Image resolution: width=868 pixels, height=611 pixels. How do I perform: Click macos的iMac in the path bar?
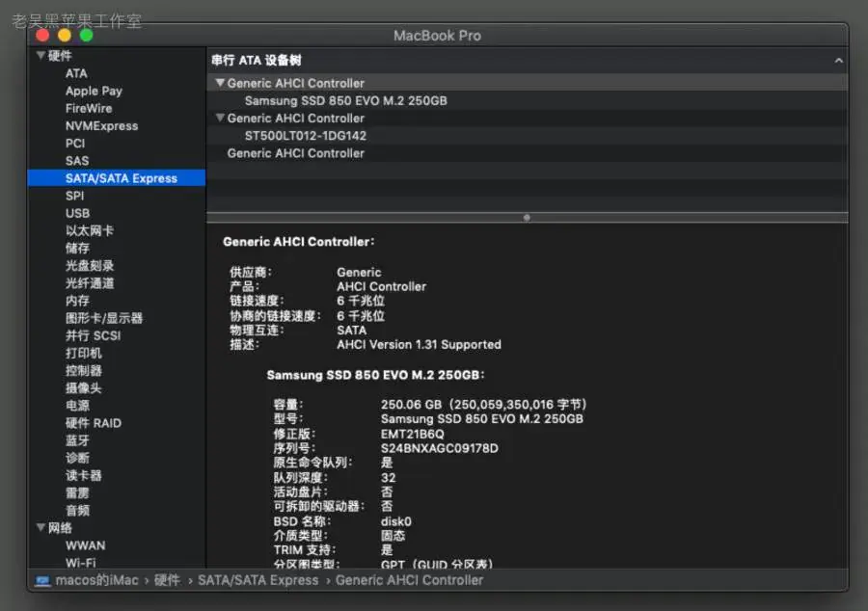(96, 580)
